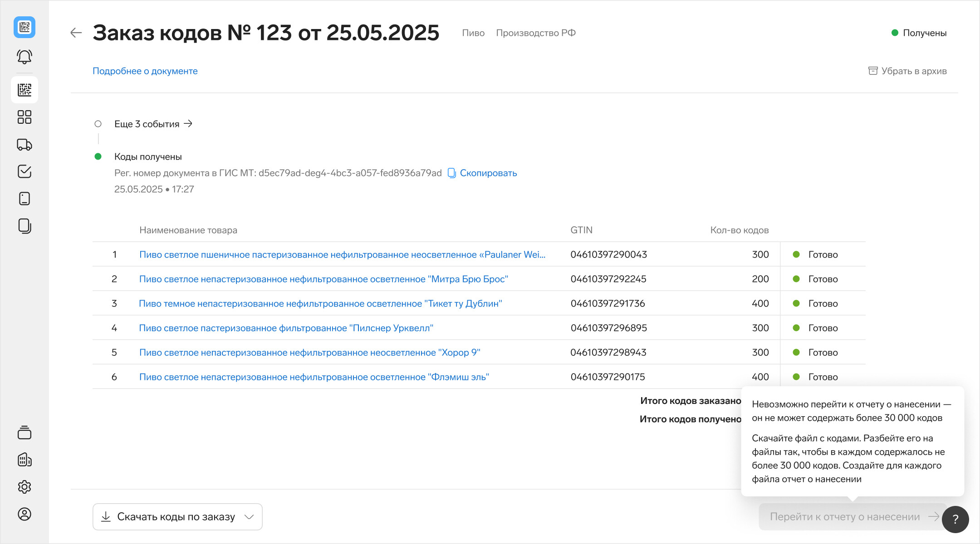
Task: Open 'Скачать коды по заказу' dropdown
Action: [x=176, y=517]
